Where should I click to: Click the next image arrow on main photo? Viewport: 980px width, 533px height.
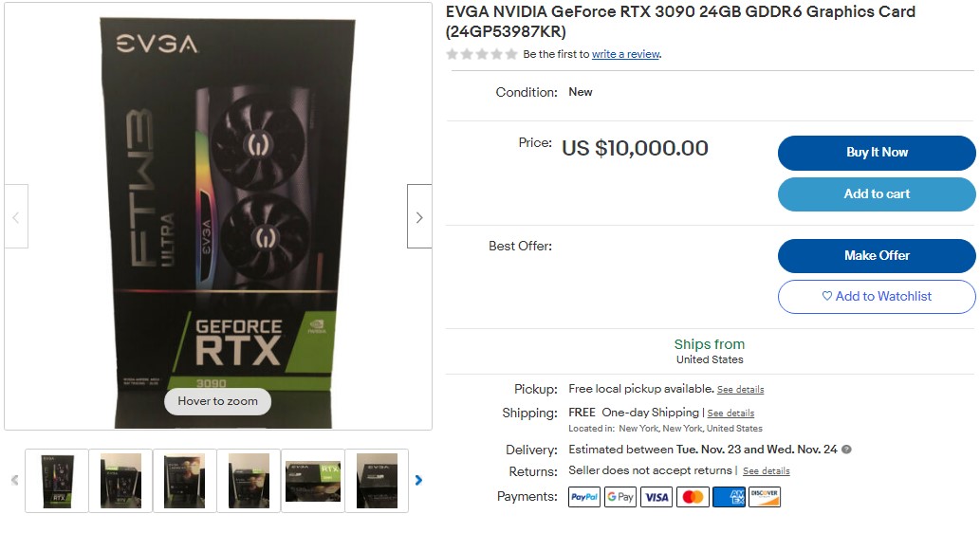point(419,216)
